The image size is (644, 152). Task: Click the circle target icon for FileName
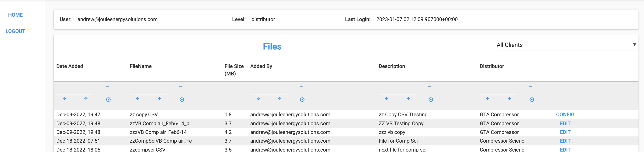click(182, 100)
